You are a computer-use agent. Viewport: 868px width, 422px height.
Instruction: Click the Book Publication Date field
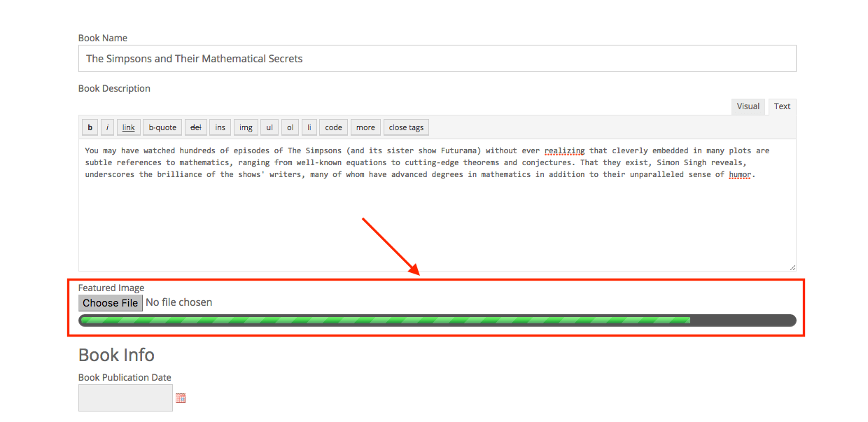125,398
